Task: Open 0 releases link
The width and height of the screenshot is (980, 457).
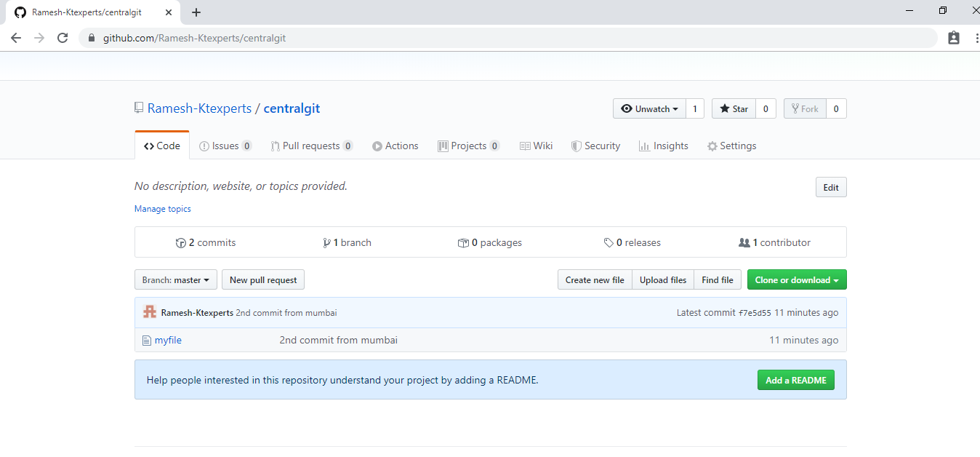Action: [632, 243]
